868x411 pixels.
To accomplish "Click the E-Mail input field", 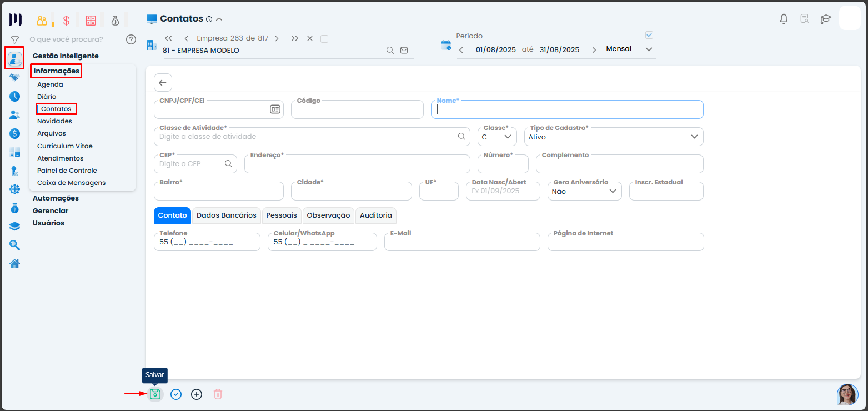I will pos(461,243).
